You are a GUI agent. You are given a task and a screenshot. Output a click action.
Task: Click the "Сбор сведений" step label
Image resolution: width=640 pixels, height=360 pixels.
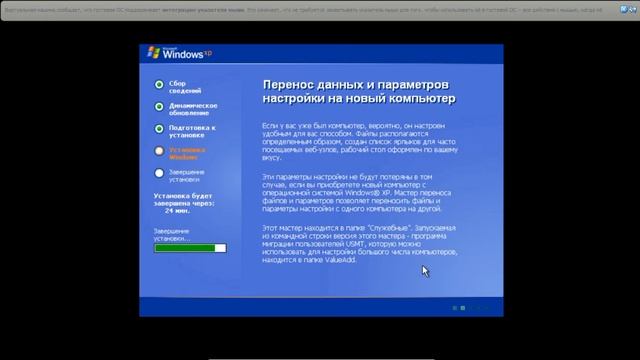tap(185, 87)
